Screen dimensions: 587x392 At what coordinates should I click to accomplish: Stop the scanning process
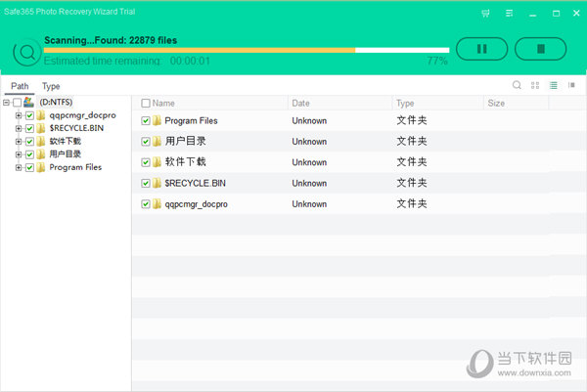541,49
